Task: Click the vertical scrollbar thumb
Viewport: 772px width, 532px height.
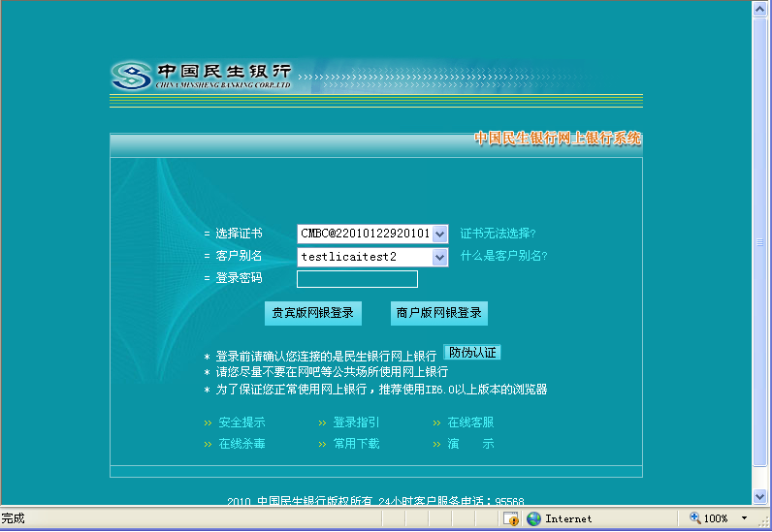Action: pyautogui.click(x=759, y=241)
